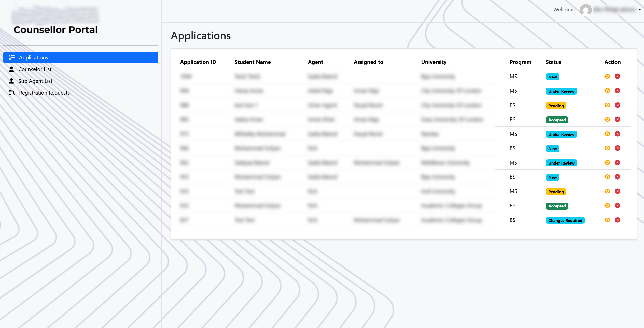Open the Registration Requests menu item
The height and width of the screenshot is (328, 644).
pos(44,93)
